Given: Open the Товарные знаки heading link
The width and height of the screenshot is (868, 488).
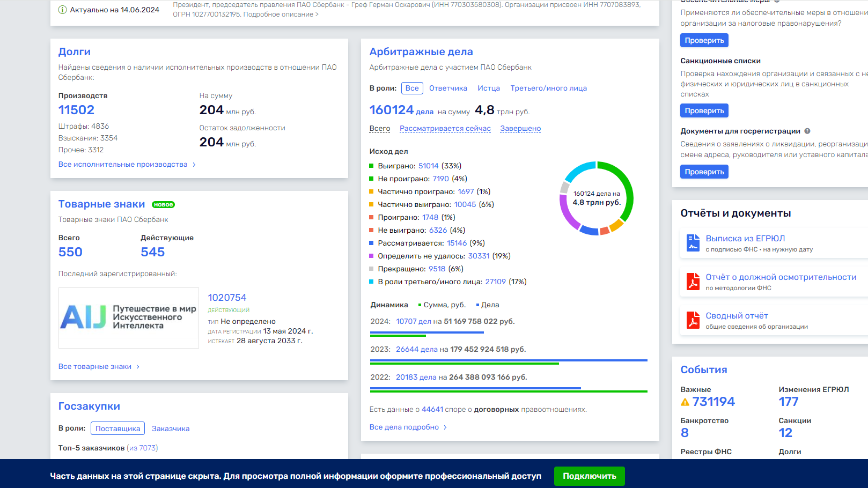Looking at the screenshot, I should pyautogui.click(x=102, y=204).
